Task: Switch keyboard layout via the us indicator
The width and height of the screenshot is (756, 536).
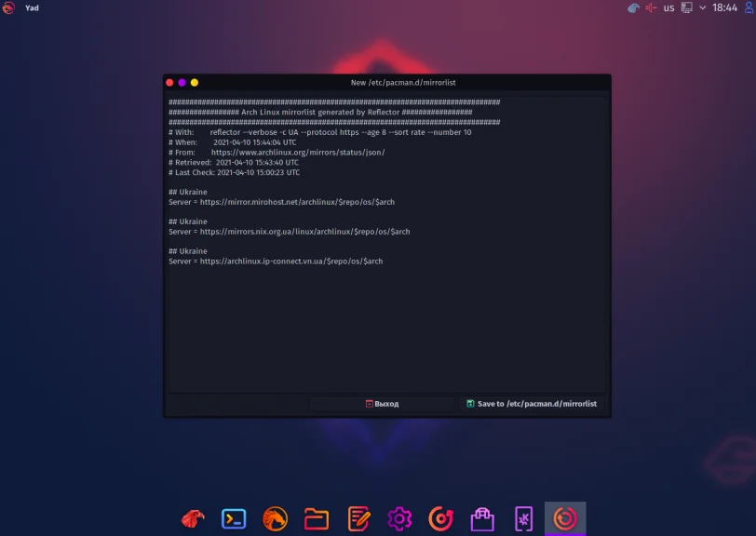Action: [668, 8]
